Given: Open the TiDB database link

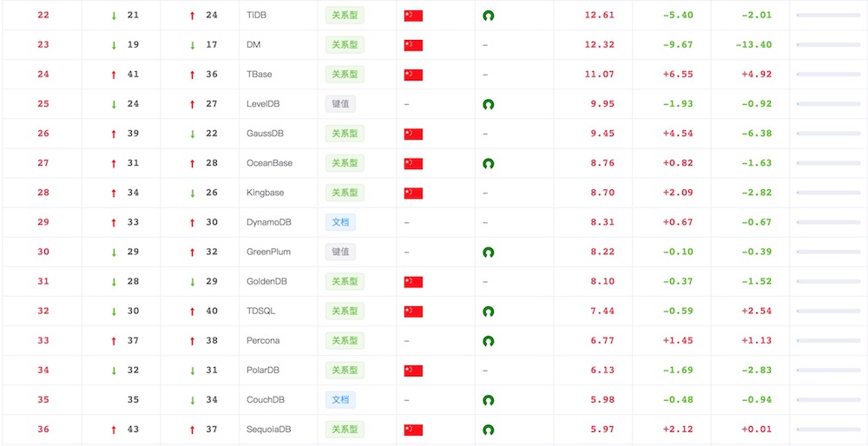Looking at the screenshot, I should coord(257,16).
